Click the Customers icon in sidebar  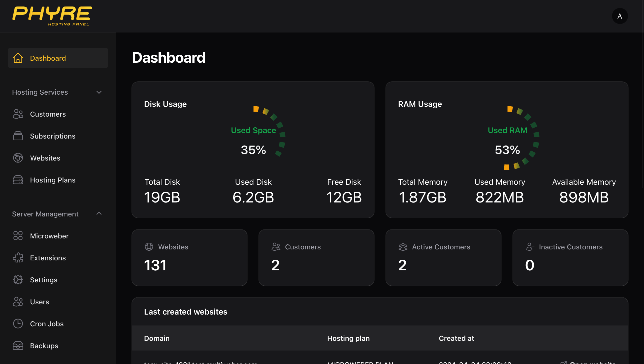tap(18, 114)
